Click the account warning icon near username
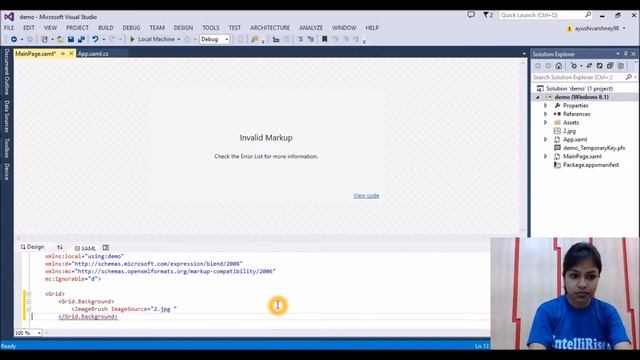The height and width of the screenshot is (360, 640). (569, 29)
